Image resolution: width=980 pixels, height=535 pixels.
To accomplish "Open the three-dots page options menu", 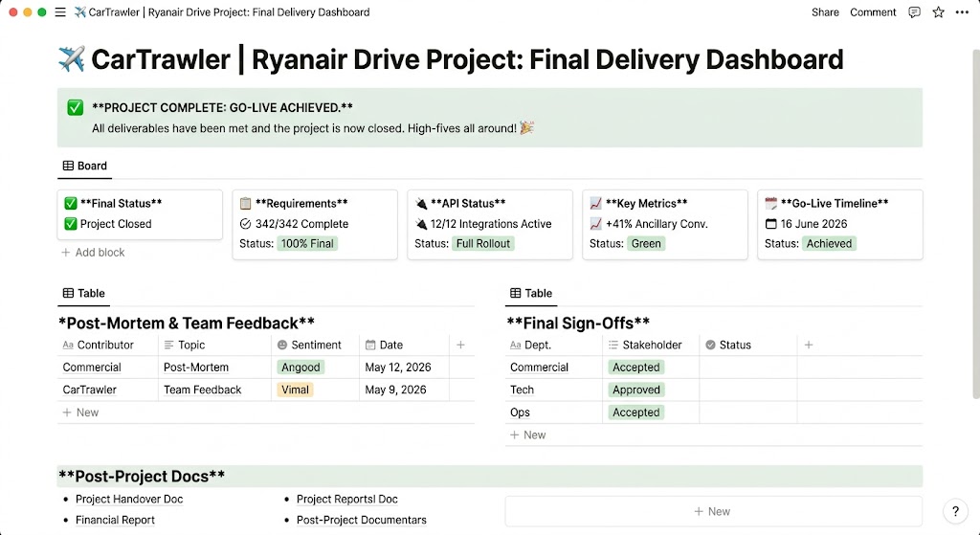I will 962,11.
